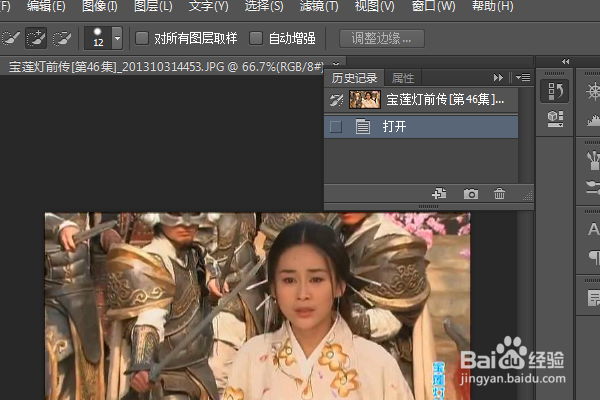Collapse the history panel with double-arrow icon
This screenshot has width=600, height=400.
[498, 78]
